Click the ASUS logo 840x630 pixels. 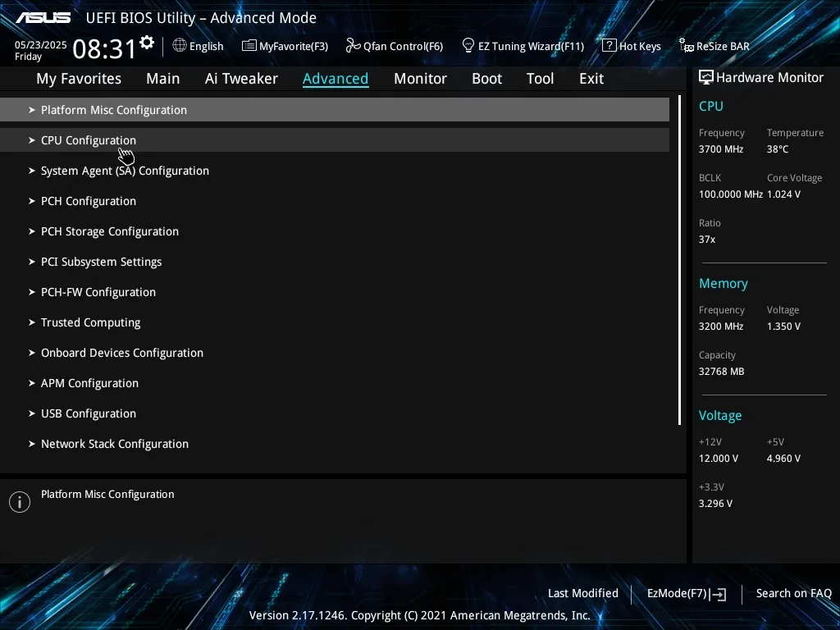point(43,18)
